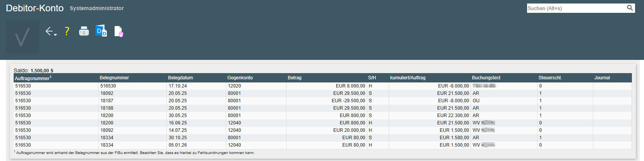Click Betrag EUR -29.500,00 cell
Viewport: 644px width, 161px height.
349,101
